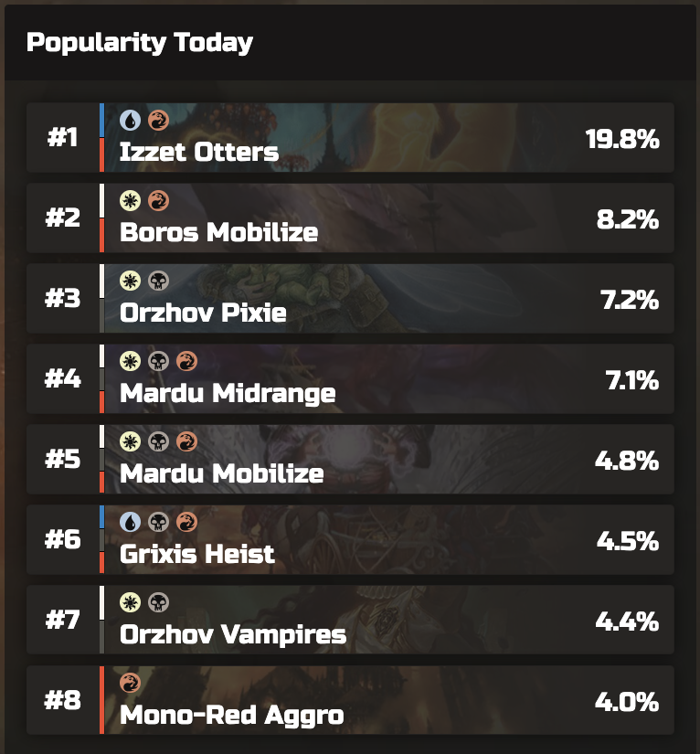Click the blue mana icon on Grixis Heist
This screenshot has height=754, width=700.
pos(130,522)
